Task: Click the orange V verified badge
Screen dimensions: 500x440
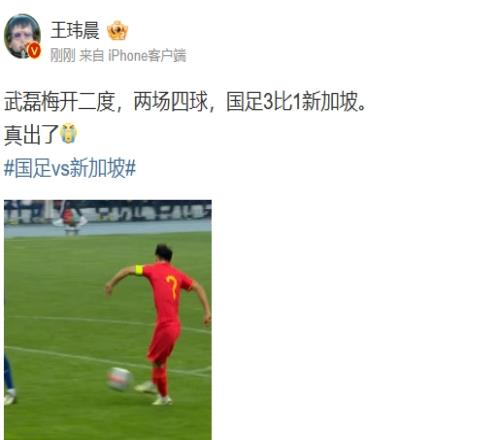Action: (x=34, y=51)
